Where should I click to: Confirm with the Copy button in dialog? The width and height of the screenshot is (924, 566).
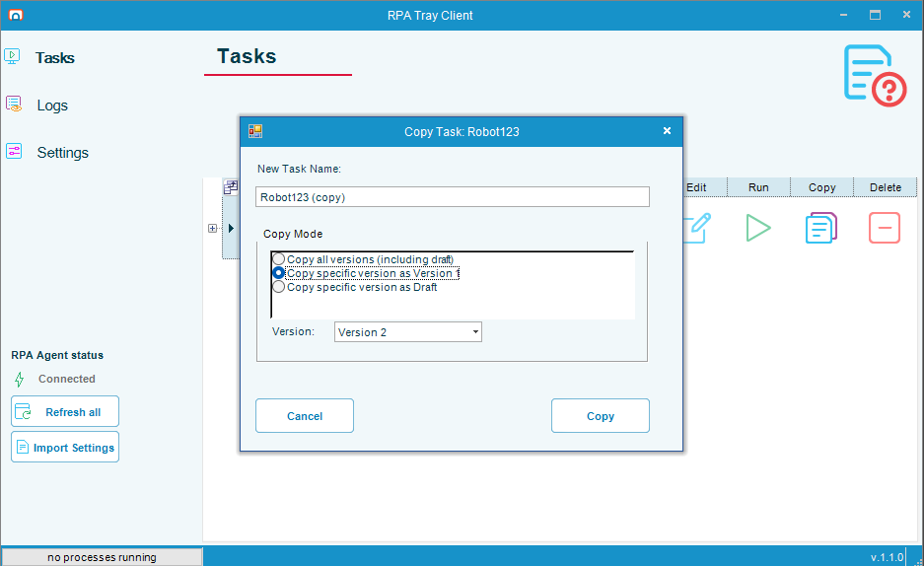coord(601,416)
